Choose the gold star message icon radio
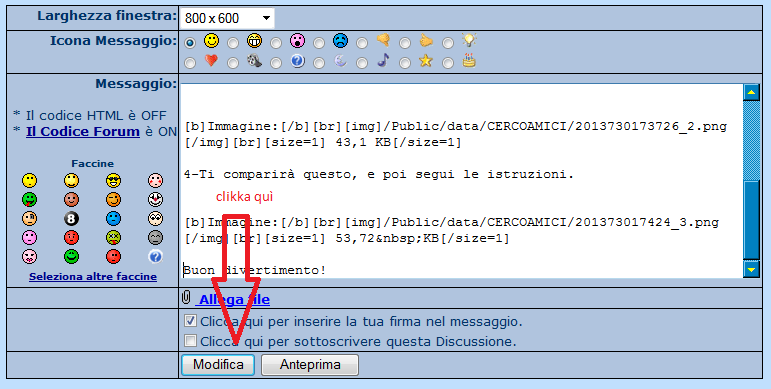This screenshot has width=771, height=389. (x=405, y=63)
